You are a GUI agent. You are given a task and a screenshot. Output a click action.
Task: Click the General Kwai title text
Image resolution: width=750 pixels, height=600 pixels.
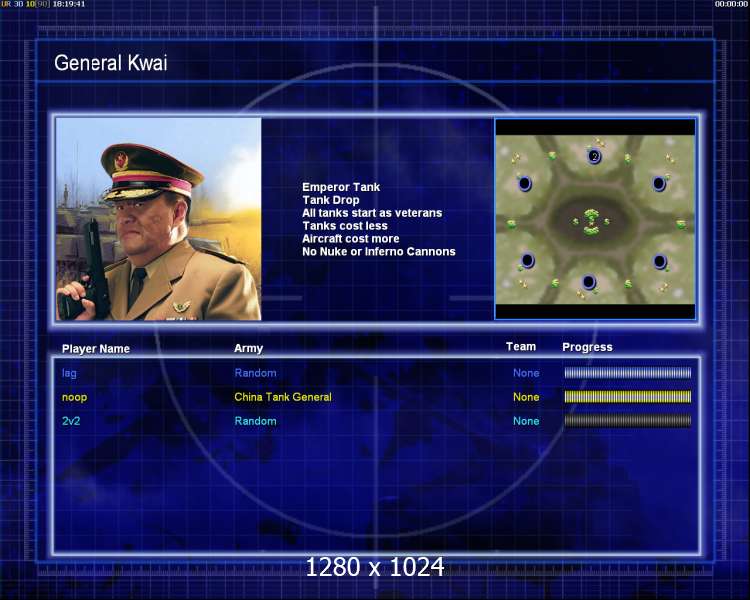111,63
